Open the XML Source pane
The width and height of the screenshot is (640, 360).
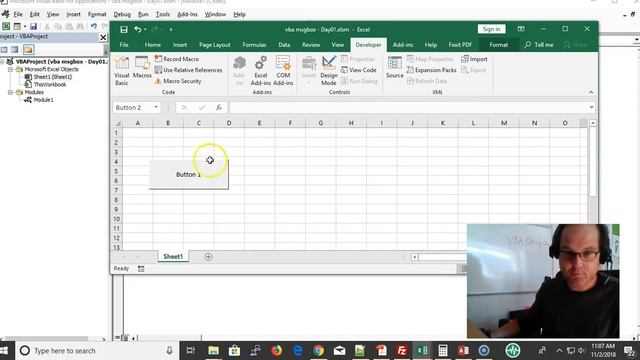tap(394, 67)
